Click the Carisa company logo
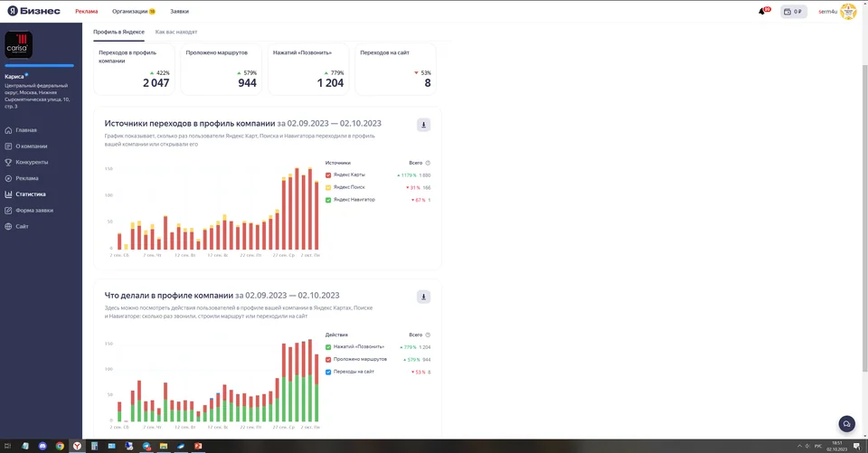This screenshot has width=868, height=453. (x=18, y=44)
